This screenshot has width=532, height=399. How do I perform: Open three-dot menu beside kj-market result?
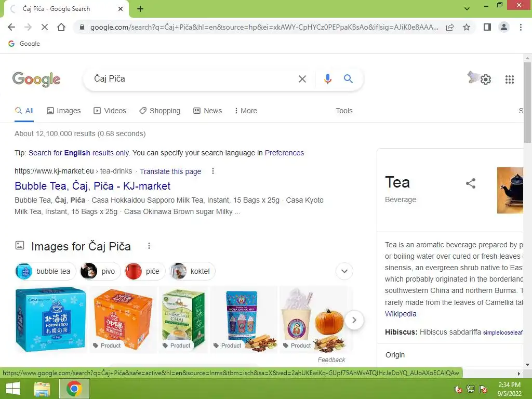click(212, 171)
